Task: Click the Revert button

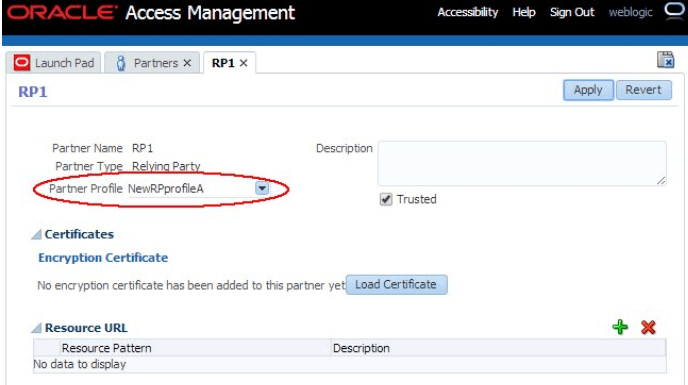Action: 643,90
